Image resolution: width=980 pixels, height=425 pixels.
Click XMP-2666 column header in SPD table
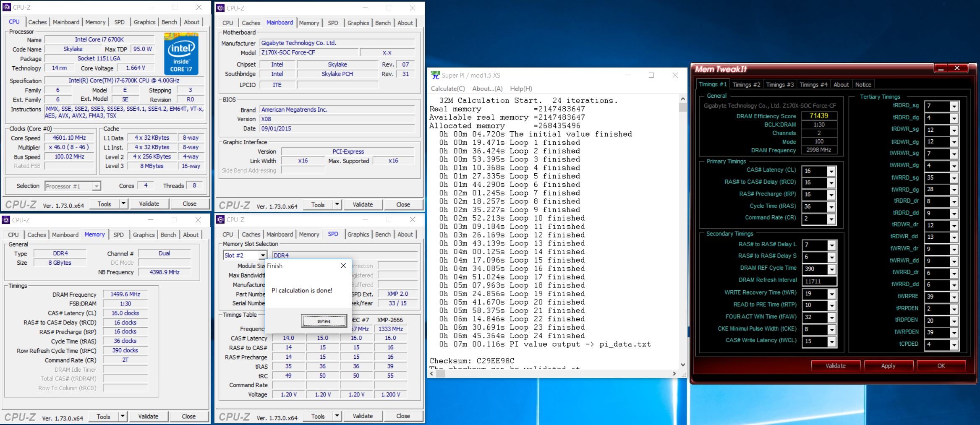[390, 320]
